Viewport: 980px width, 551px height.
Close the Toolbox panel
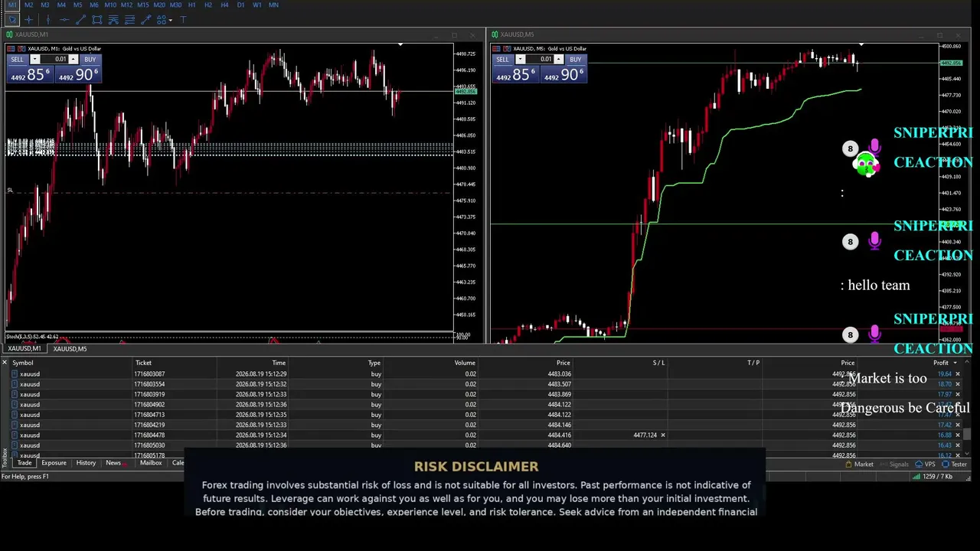pyautogui.click(x=5, y=363)
